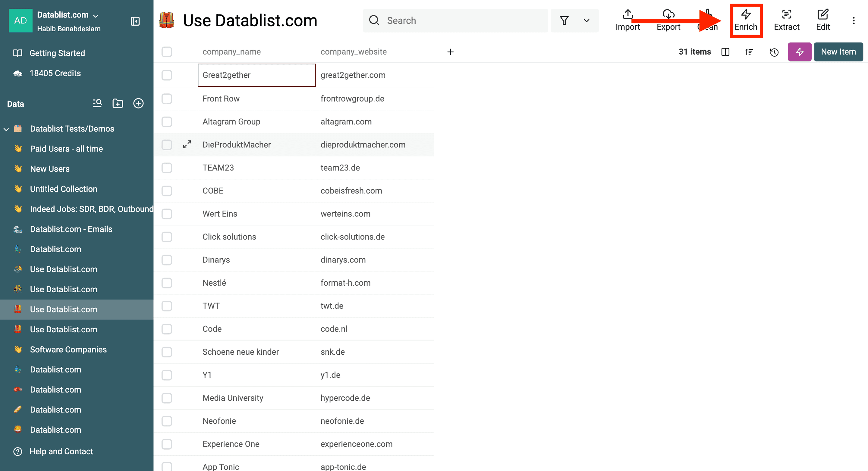
Task: Sort by the company_name column header
Action: (x=231, y=52)
